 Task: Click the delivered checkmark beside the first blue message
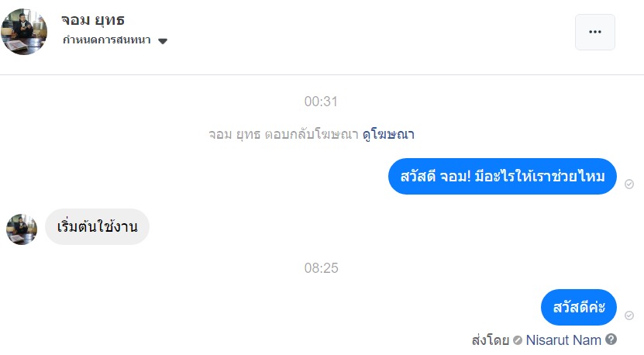[629, 184]
